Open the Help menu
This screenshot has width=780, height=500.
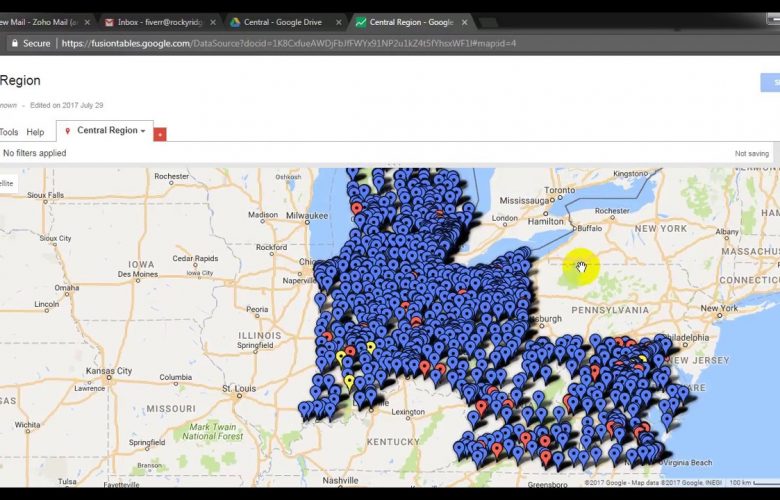point(35,132)
